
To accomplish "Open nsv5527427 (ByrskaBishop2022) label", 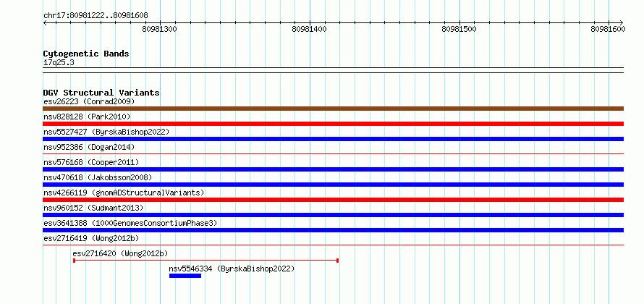I will [106, 132].
